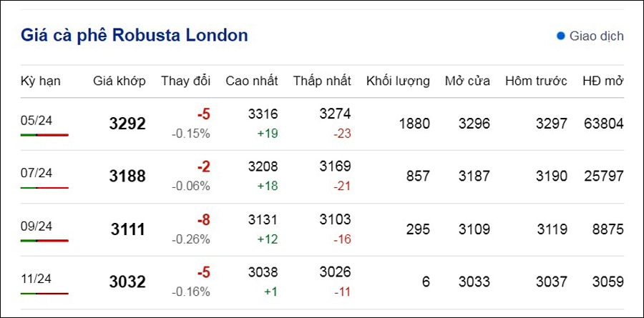Click the Thay đổi column header

click(x=185, y=81)
